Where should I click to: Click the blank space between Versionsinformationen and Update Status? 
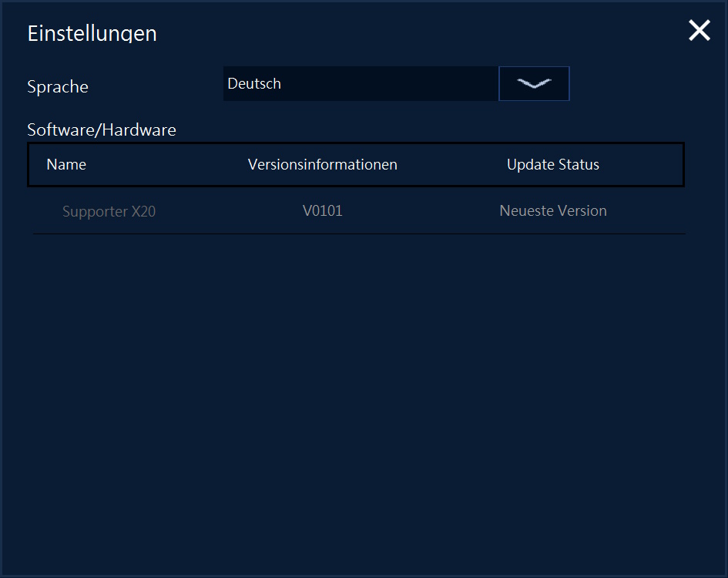coord(451,165)
